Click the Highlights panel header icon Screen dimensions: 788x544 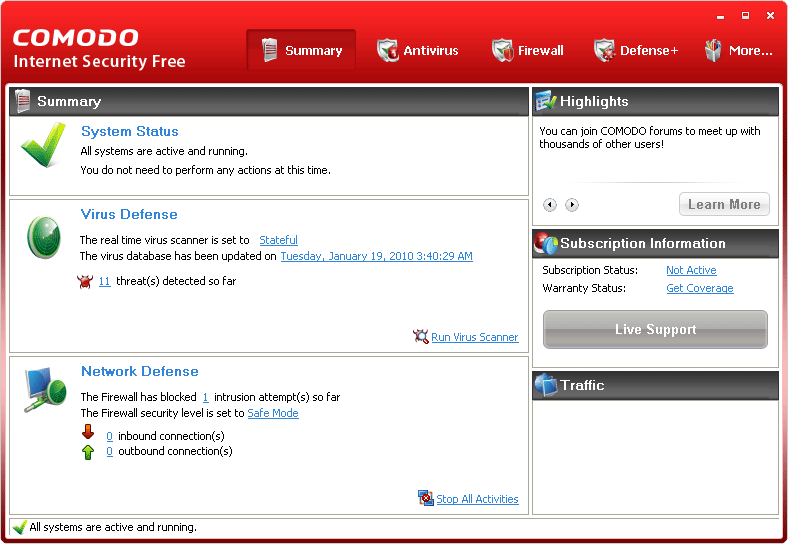point(546,101)
